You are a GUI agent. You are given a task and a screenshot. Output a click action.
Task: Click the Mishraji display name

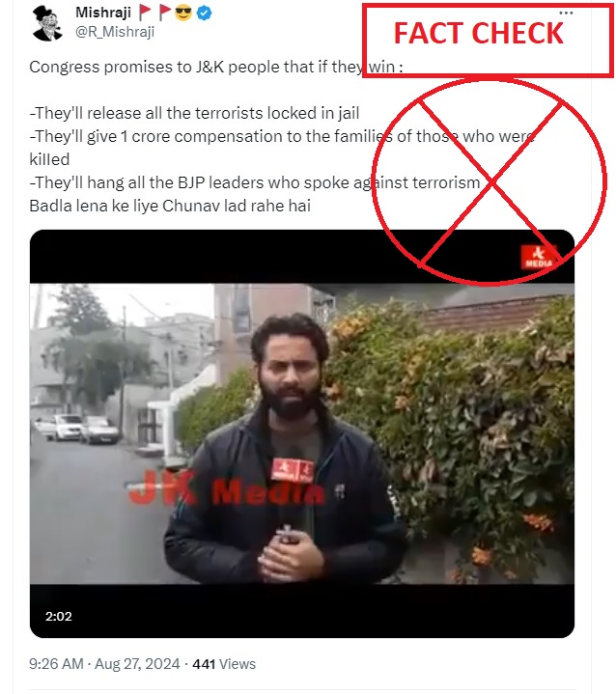click(103, 13)
